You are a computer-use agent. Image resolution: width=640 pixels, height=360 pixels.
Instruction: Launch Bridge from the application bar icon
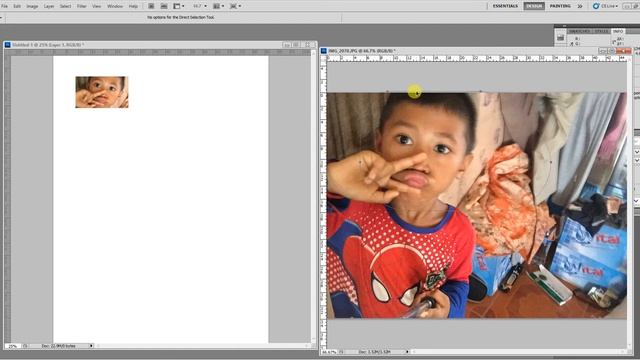[x=151, y=6]
